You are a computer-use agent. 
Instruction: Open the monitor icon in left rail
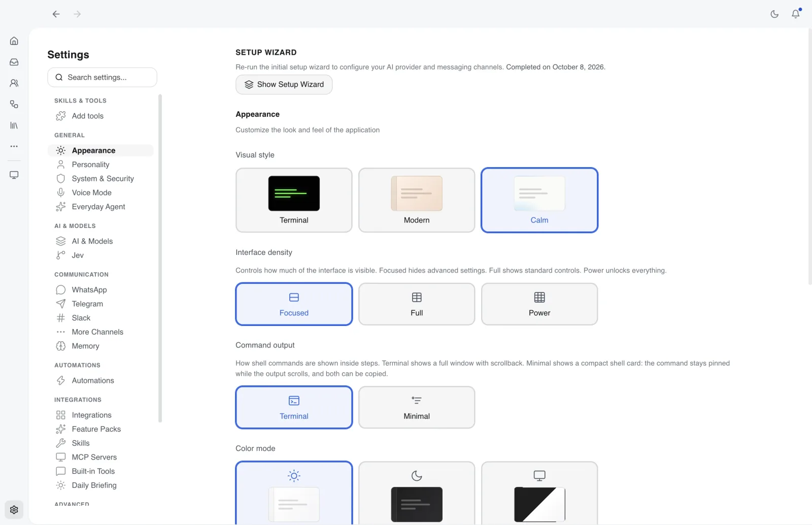tap(14, 175)
